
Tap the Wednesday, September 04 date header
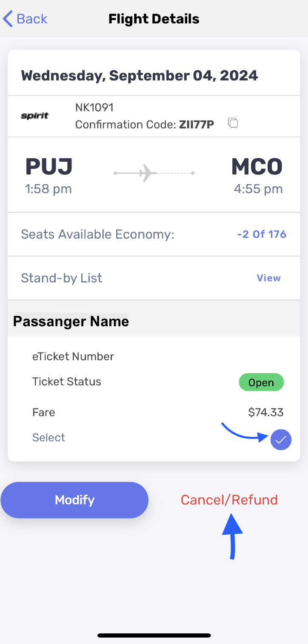coord(140,76)
